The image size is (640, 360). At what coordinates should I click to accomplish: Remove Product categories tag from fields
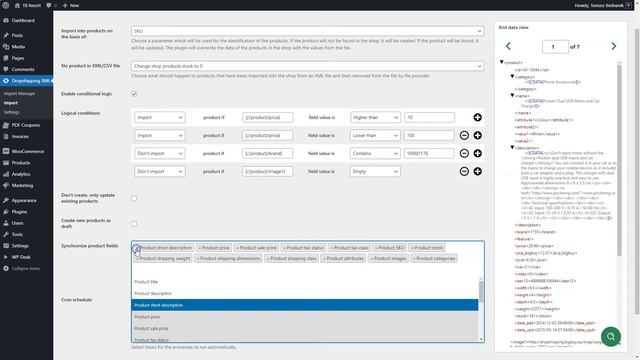[414, 259]
